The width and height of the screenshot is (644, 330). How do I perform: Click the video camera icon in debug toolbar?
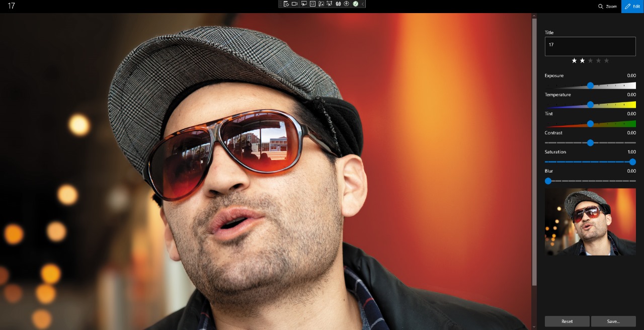(294, 4)
